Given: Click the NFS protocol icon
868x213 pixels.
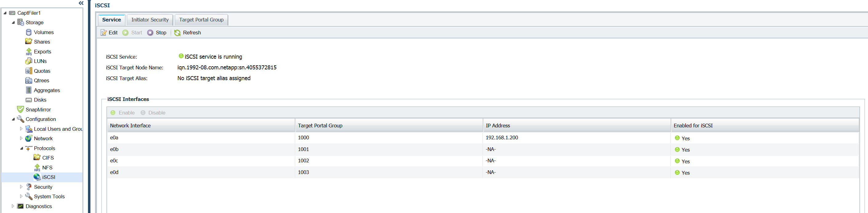Looking at the screenshot, I should [37, 167].
